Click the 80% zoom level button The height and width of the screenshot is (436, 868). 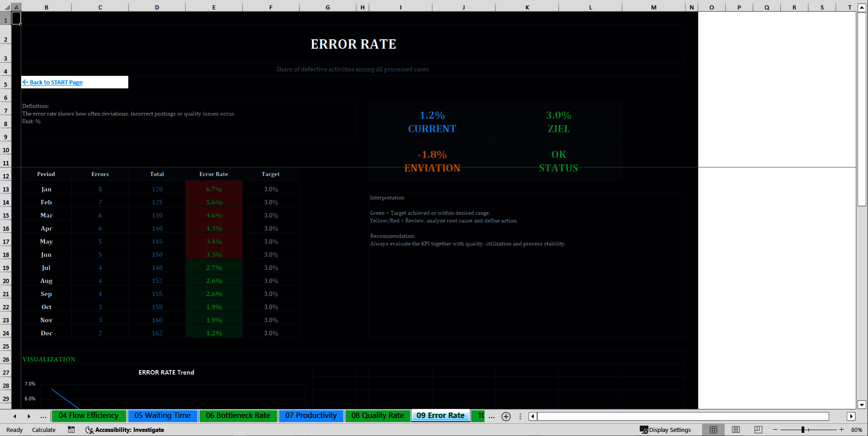tap(856, 430)
